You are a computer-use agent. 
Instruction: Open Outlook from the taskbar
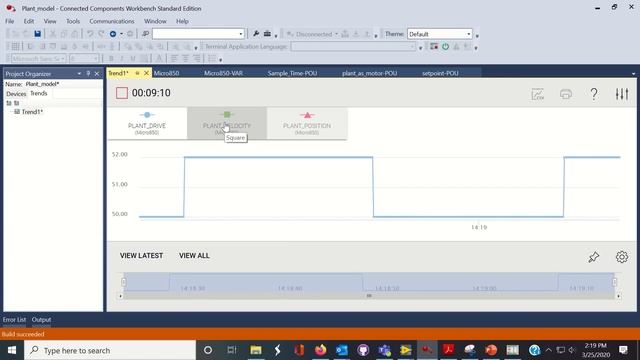tap(342, 350)
